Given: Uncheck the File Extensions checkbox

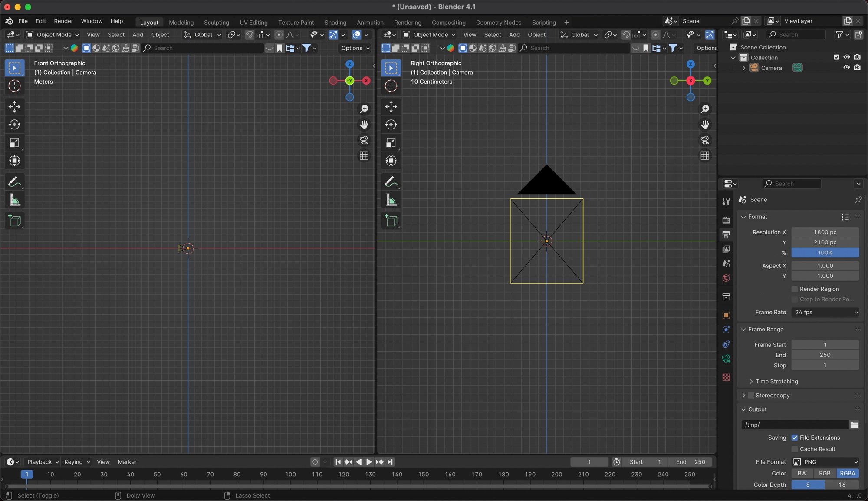Looking at the screenshot, I should (795, 438).
